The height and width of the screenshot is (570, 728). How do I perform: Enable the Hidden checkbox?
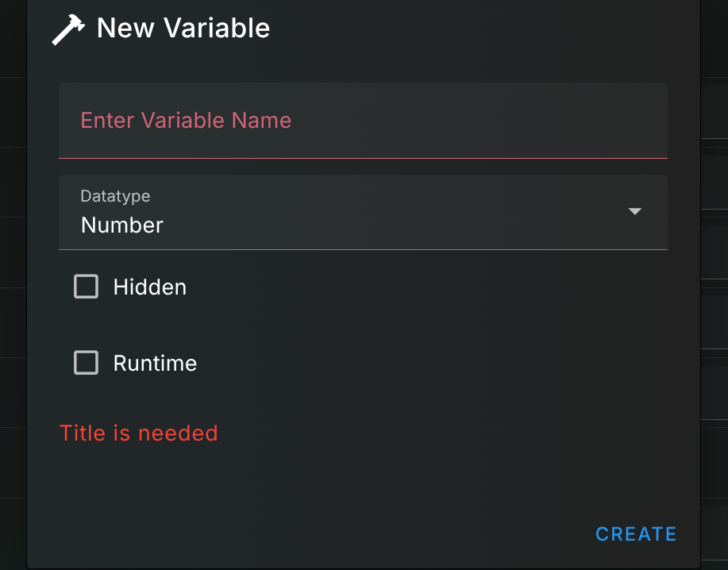86,287
